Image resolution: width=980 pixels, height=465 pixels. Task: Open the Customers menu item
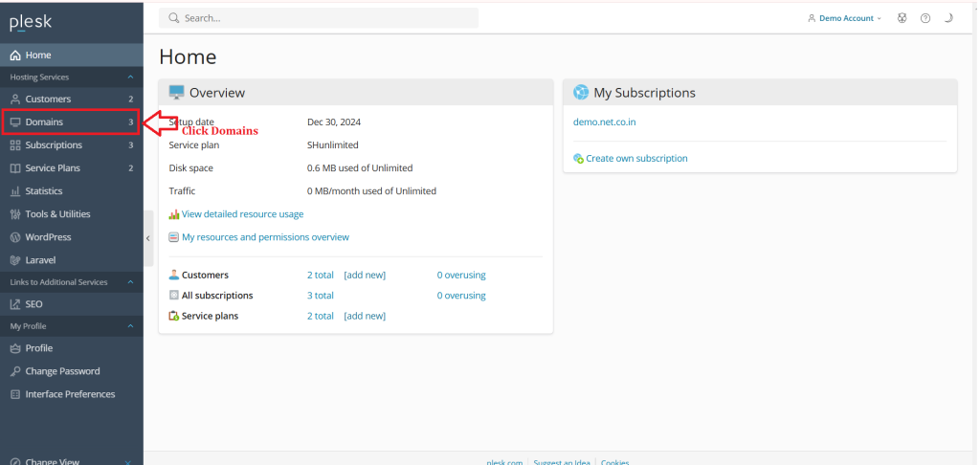point(71,99)
